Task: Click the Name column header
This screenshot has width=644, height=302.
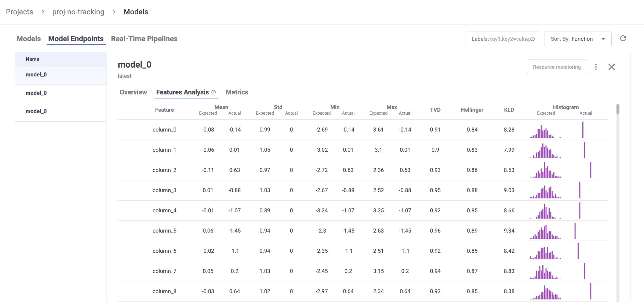Action: coord(32,59)
